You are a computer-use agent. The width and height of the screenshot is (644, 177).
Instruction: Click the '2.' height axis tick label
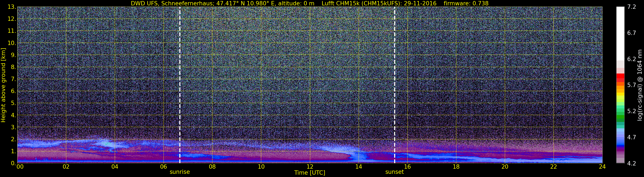click(13, 139)
